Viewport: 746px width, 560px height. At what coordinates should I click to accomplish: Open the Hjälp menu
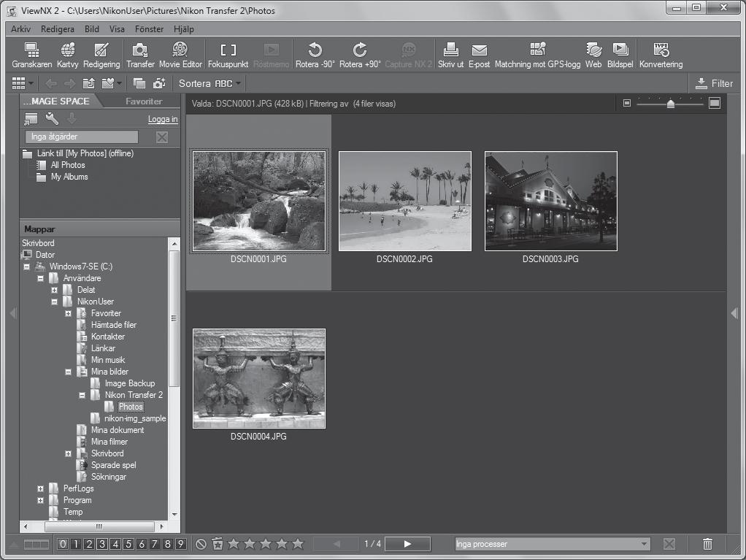(184, 29)
